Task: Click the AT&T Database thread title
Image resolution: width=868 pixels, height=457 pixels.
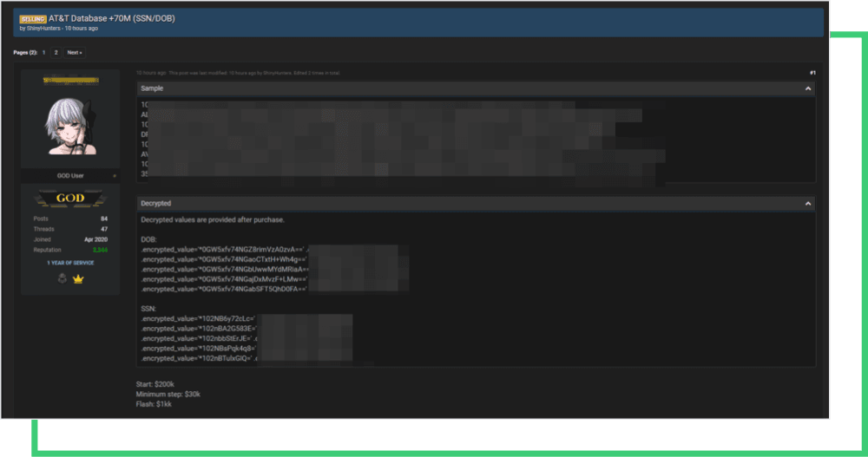Action: tap(112, 18)
